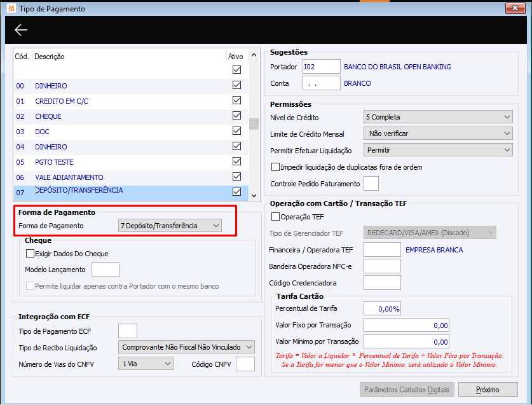The height and width of the screenshot is (405, 532).
Task: Open the Nível de Crédito dropdown
Action: click(438, 117)
